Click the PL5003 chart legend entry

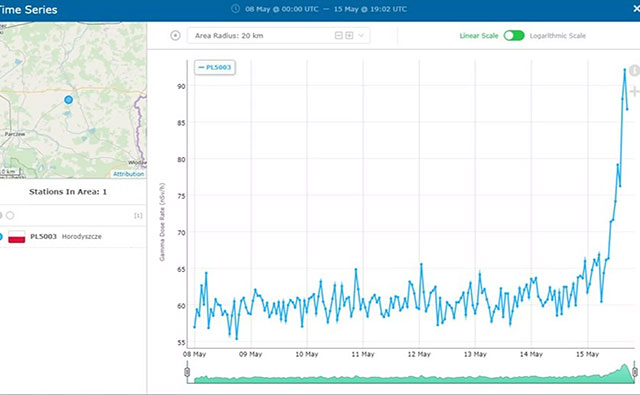pyautogui.click(x=215, y=67)
